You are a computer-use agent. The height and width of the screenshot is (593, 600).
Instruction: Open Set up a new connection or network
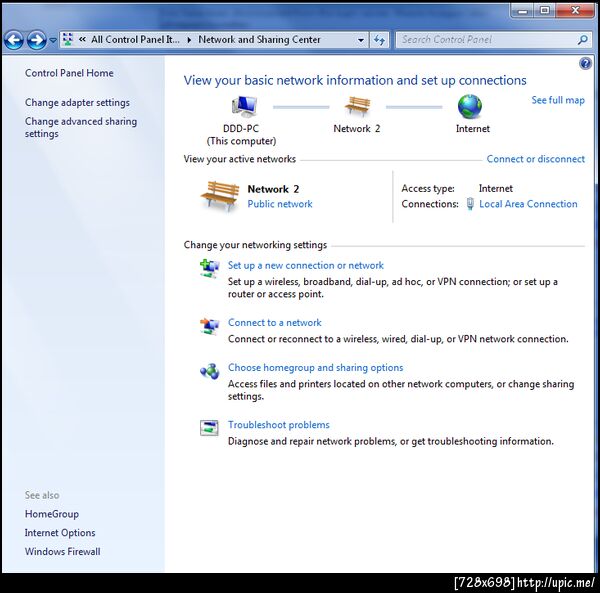[x=305, y=265]
